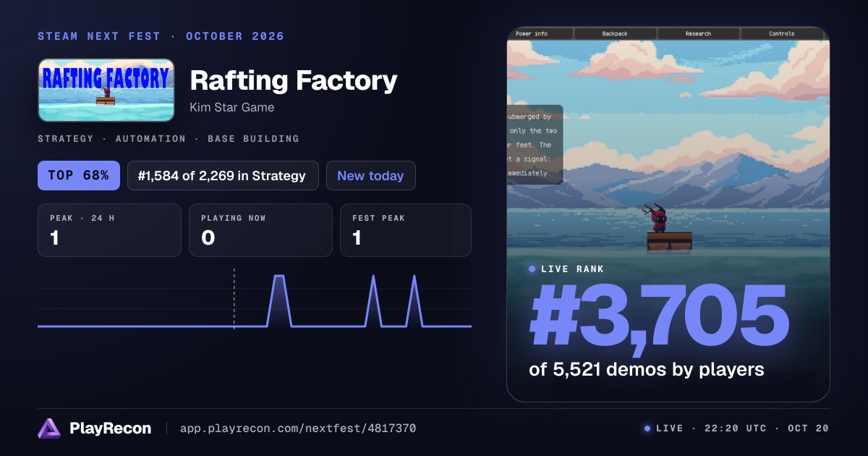Click the STRATEGY genre tag

65,138
